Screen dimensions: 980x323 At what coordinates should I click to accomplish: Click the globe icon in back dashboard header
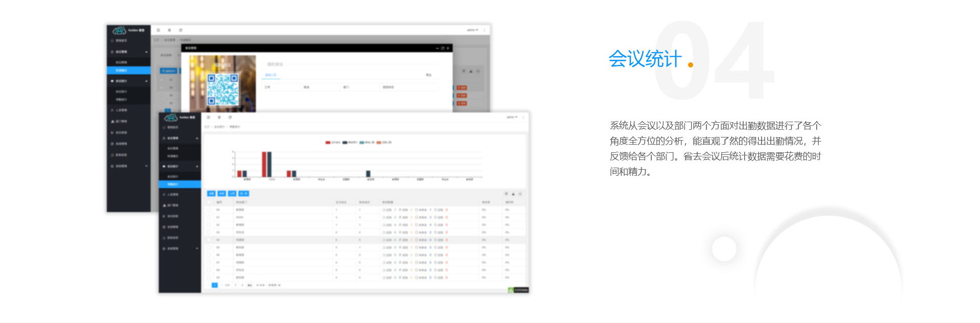[x=169, y=30]
